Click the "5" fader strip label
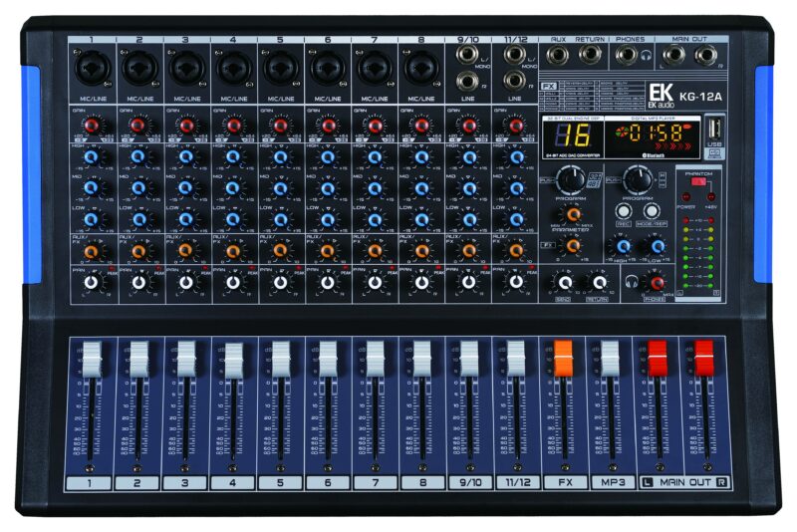The width and height of the screenshot is (797, 532). click(280, 482)
